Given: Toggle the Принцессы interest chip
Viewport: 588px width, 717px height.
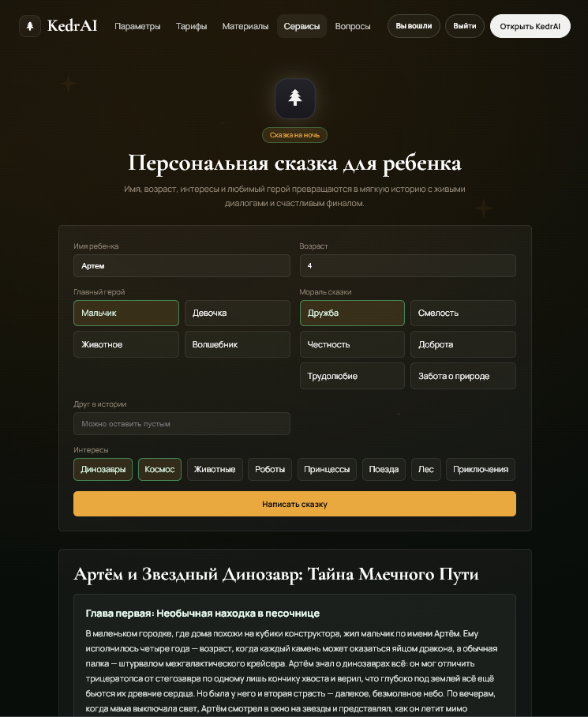Looking at the screenshot, I should [x=327, y=469].
